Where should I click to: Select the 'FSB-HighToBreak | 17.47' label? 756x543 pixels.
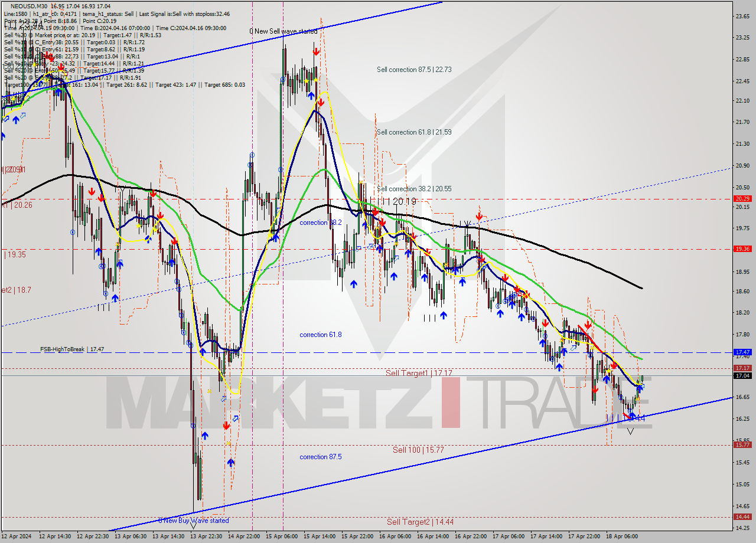tap(72, 349)
